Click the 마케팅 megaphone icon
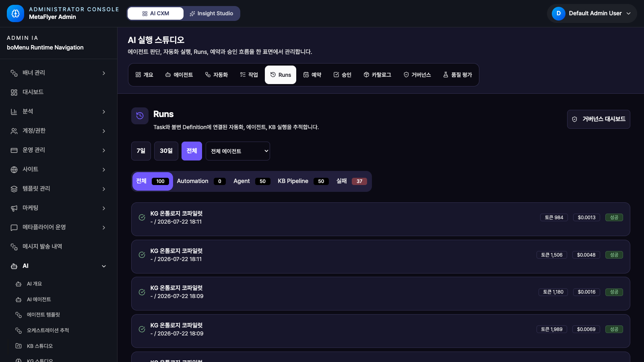 click(14, 208)
